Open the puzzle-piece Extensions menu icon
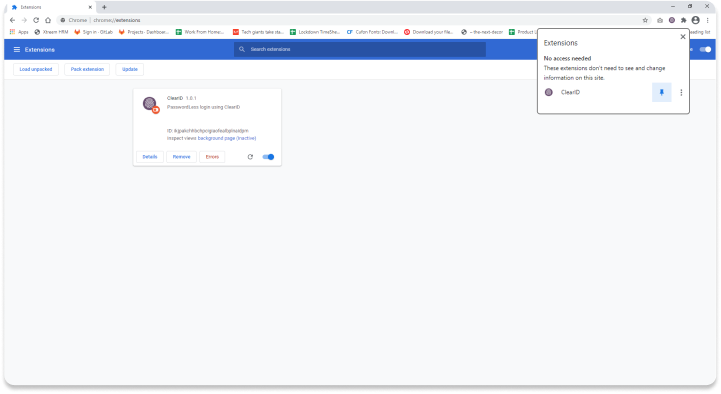This screenshot has width=721, height=394. pos(683,20)
